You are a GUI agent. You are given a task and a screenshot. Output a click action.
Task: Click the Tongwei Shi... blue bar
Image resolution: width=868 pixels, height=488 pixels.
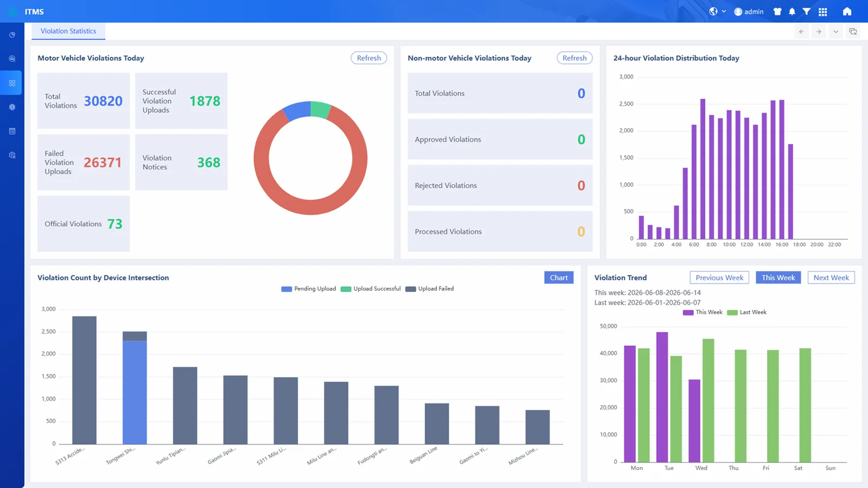[135, 392]
